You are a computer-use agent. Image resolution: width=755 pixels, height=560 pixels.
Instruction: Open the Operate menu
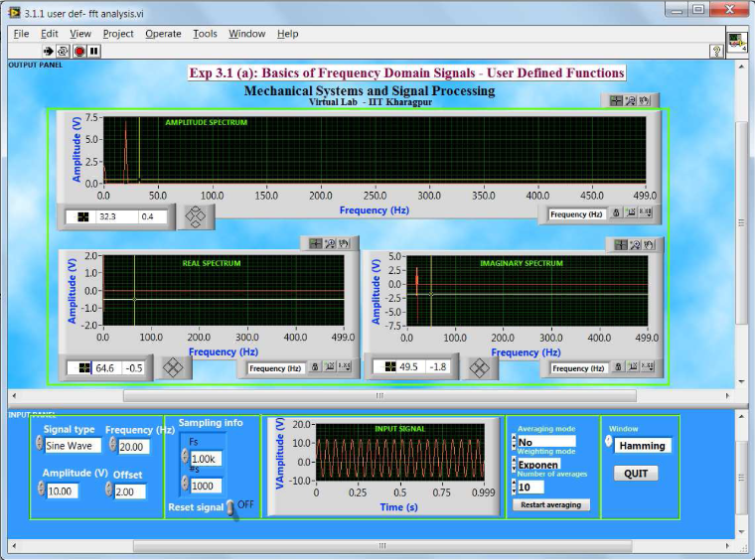coord(163,34)
